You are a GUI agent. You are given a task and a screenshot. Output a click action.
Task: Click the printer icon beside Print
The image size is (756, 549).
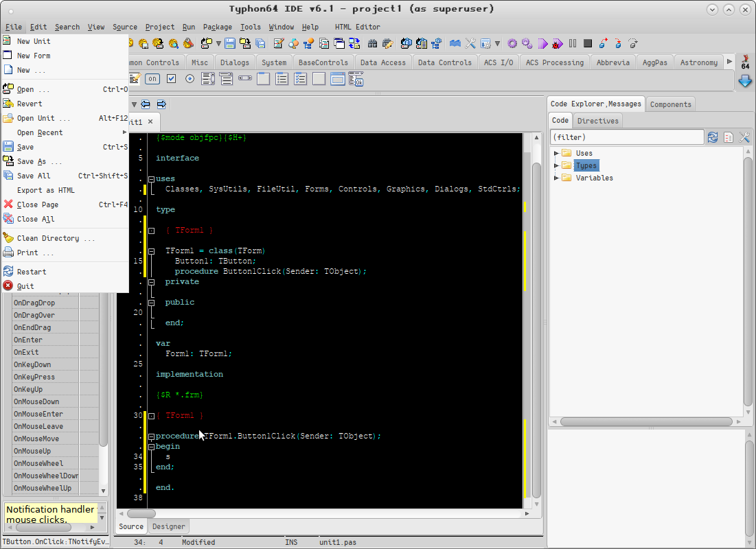(8, 252)
